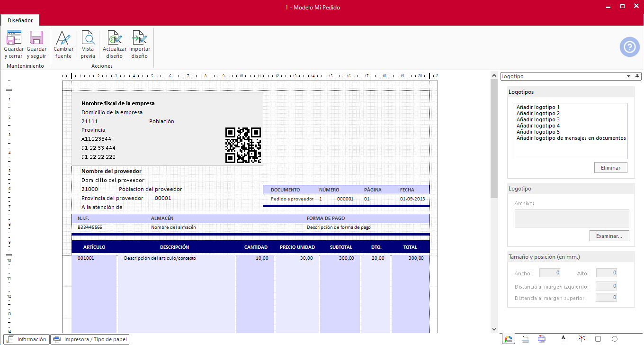Image resolution: width=644 pixels, height=345 pixels.
Task: Select the PRECIO UNIDAD column header
Action: tap(297, 247)
